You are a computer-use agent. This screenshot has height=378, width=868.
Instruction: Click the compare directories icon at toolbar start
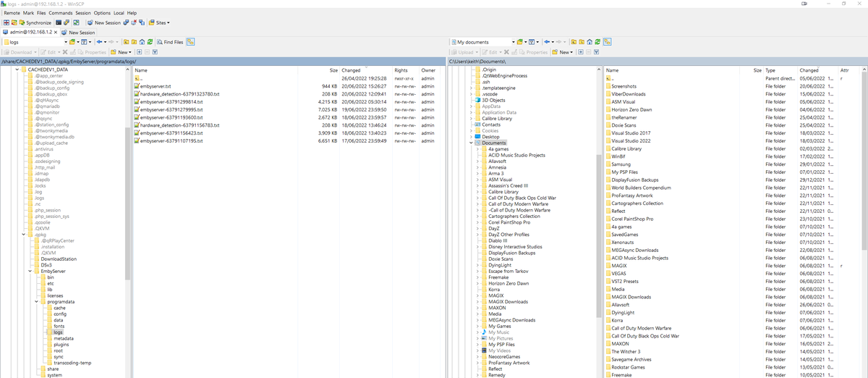(7, 22)
